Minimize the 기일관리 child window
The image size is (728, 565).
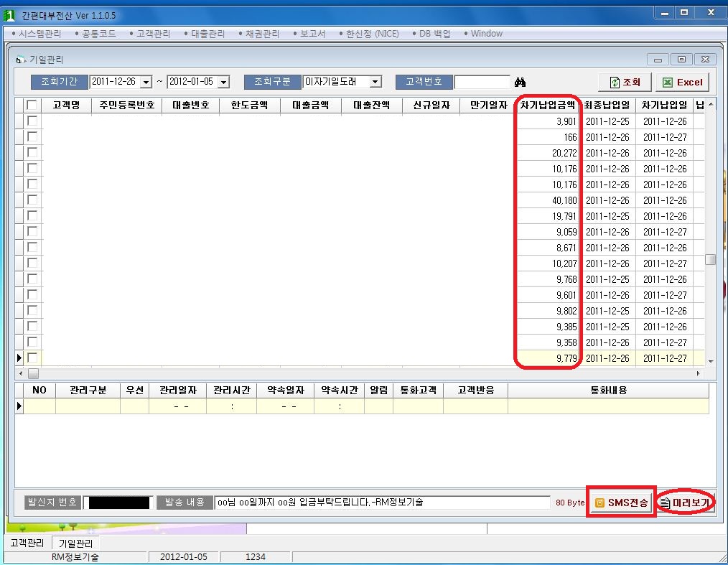(x=658, y=60)
